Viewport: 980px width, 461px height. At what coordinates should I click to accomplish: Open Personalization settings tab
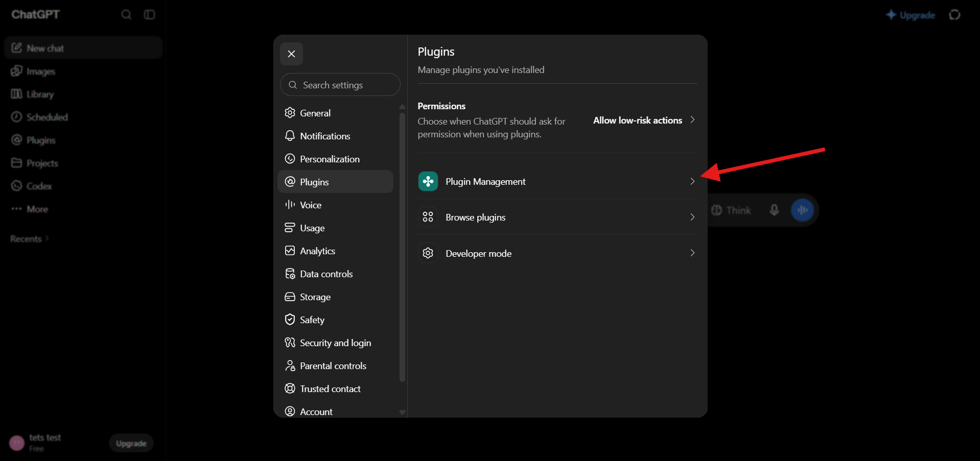(x=335, y=159)
